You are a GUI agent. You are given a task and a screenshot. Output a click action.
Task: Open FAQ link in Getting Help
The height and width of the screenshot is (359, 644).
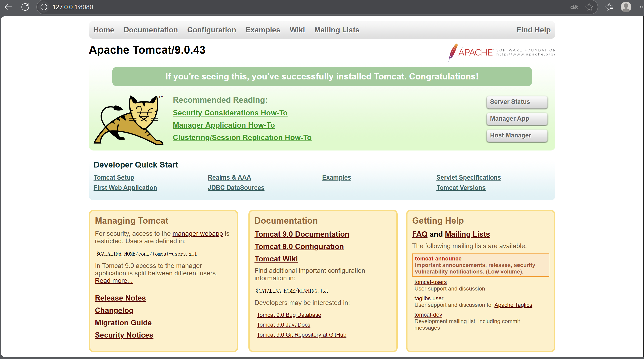click(420, 234)
